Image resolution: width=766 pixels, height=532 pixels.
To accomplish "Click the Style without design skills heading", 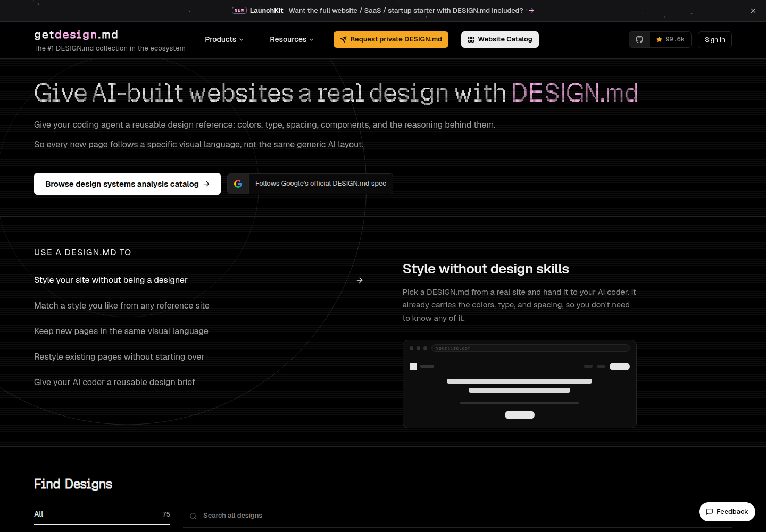I will coord(486,269).
